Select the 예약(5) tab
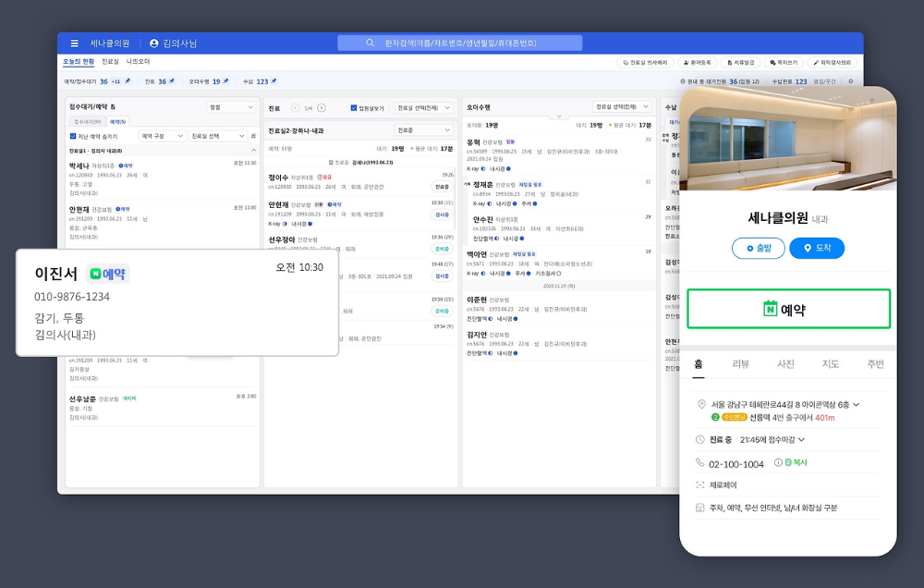The image size is (924, 588). 118,121
